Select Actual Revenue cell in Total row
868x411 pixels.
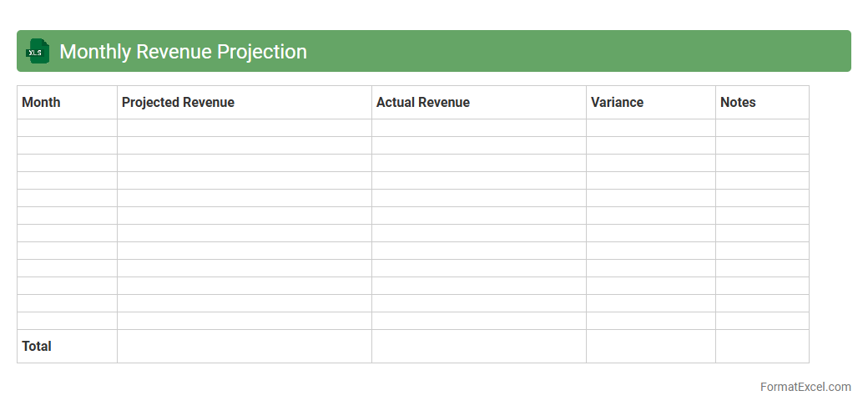tap(478, 346)
